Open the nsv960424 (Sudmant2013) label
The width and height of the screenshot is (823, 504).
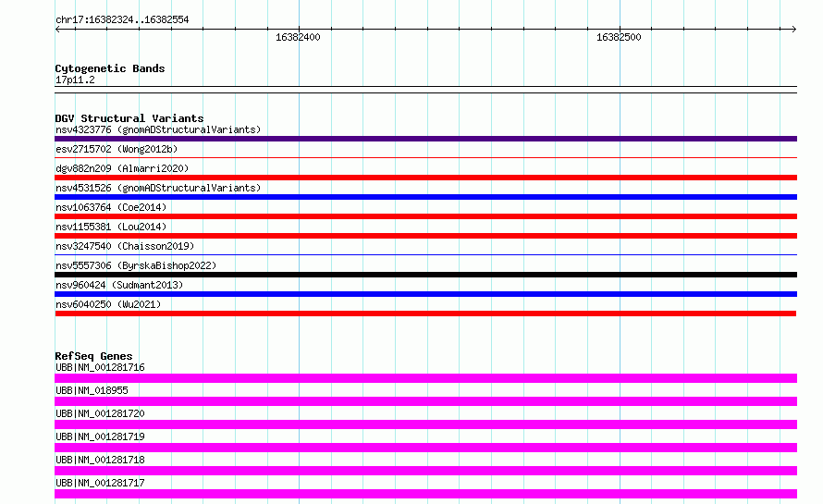pos(119,285)
